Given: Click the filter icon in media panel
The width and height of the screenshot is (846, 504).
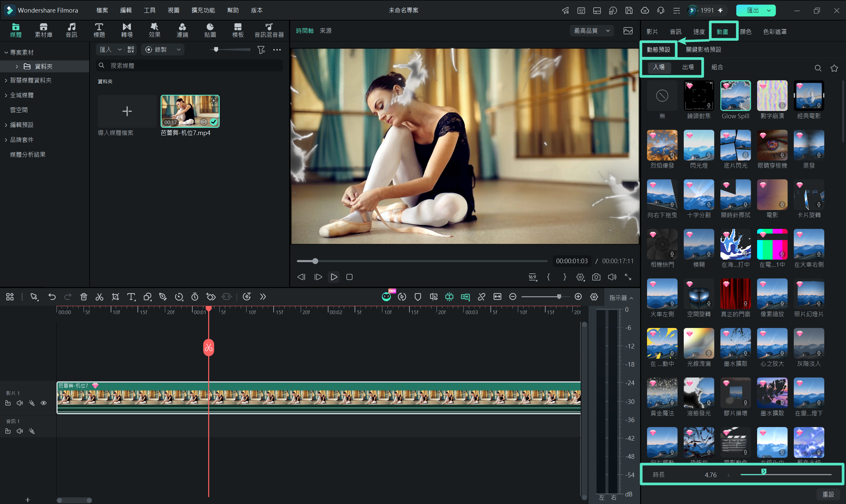Looking at the screenshot, I should point(261,50).
